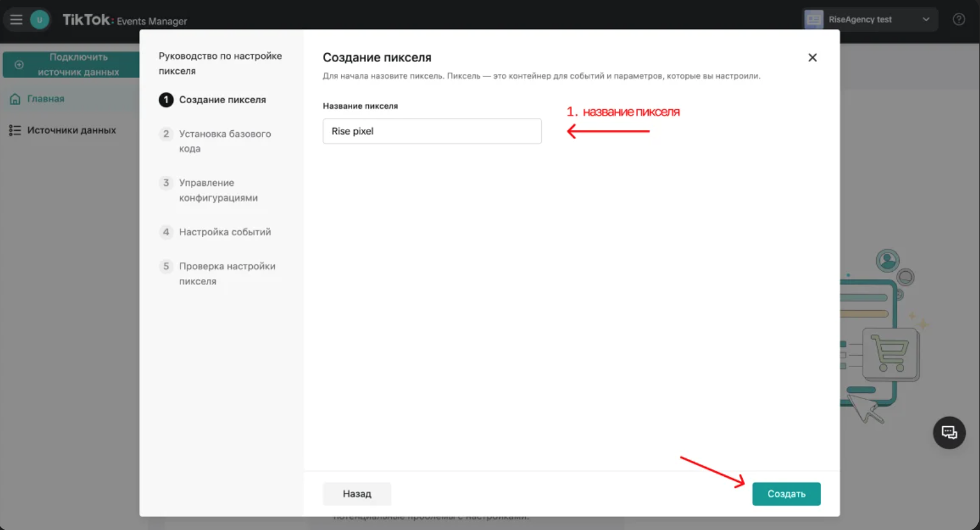980x530 pixels.
Task: Open Источники данных in sidebar
Action: pos(71,130)
